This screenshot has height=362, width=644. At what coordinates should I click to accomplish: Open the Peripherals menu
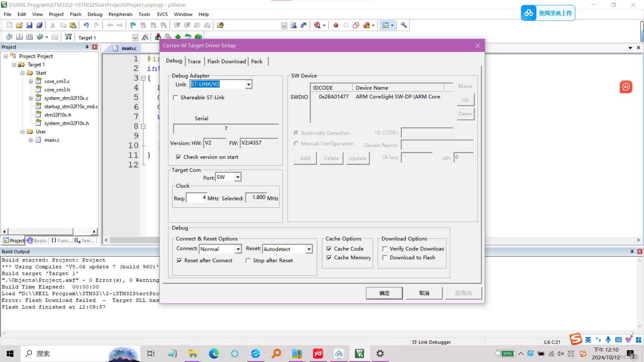[x=120, y=14]
